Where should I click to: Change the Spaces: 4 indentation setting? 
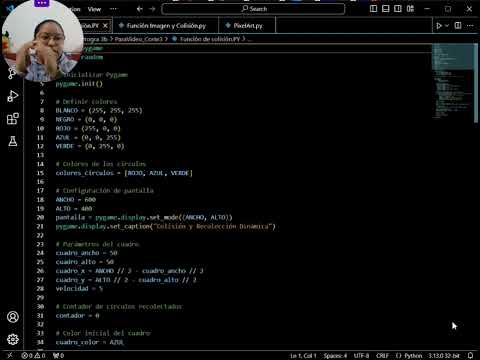335,356
